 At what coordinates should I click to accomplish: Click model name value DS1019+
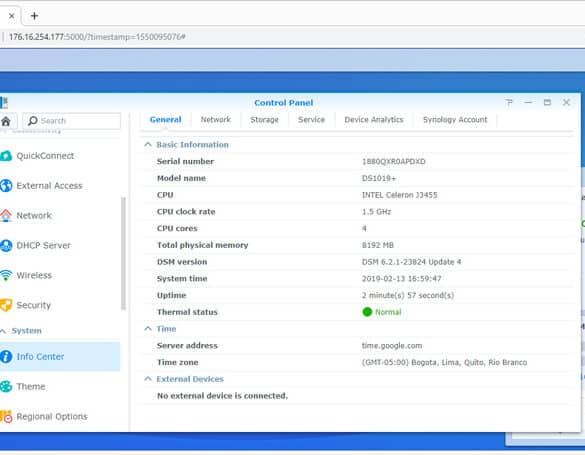pos(379,178)
